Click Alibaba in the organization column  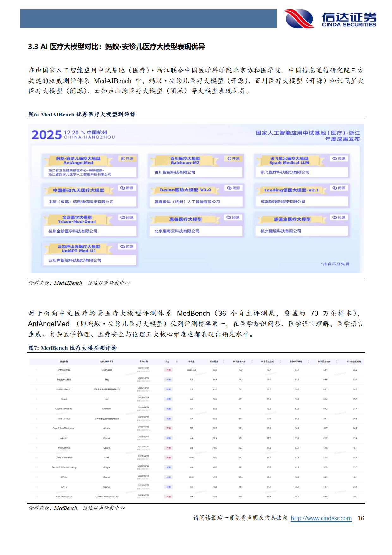coord(107,428)
